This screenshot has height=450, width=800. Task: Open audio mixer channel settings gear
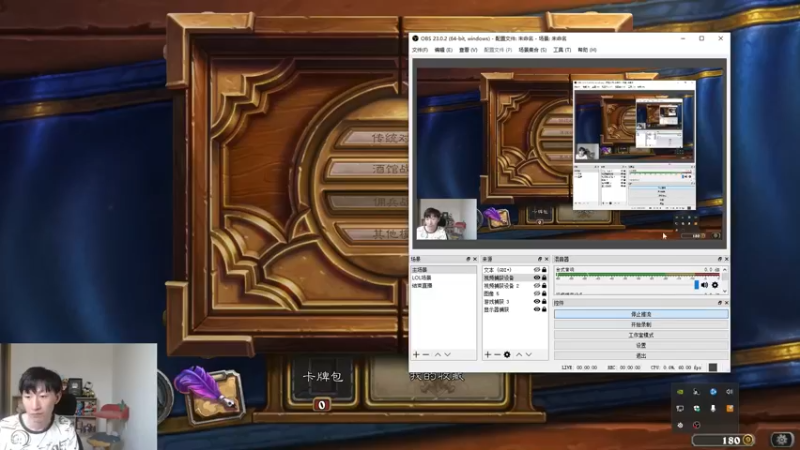coord(715,285)
